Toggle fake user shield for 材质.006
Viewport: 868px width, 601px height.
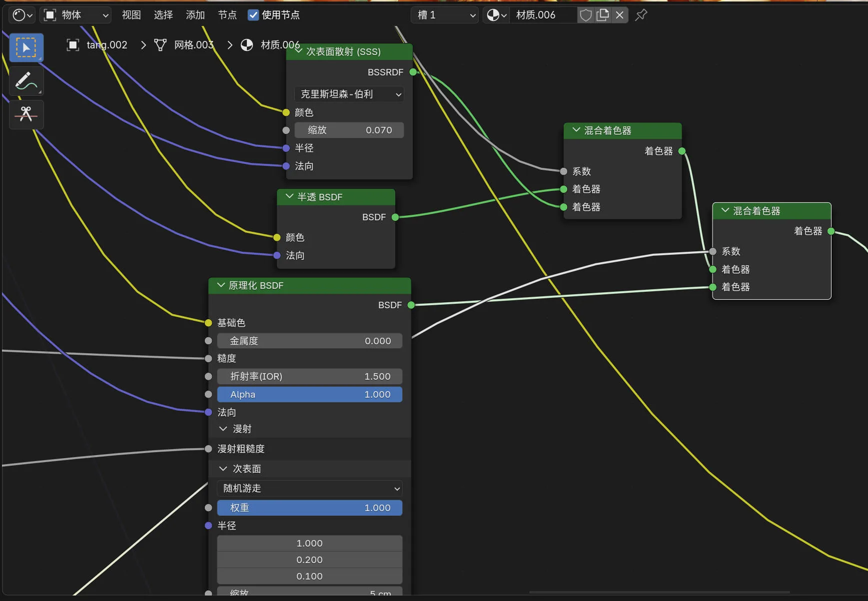(x=586, y=15)
